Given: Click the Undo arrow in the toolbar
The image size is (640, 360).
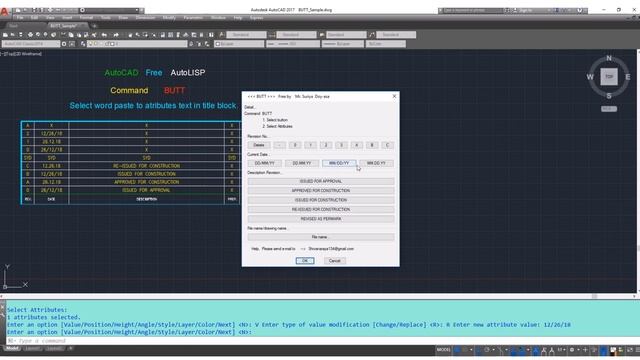Looking at the screenshot, I should [104, 35].
